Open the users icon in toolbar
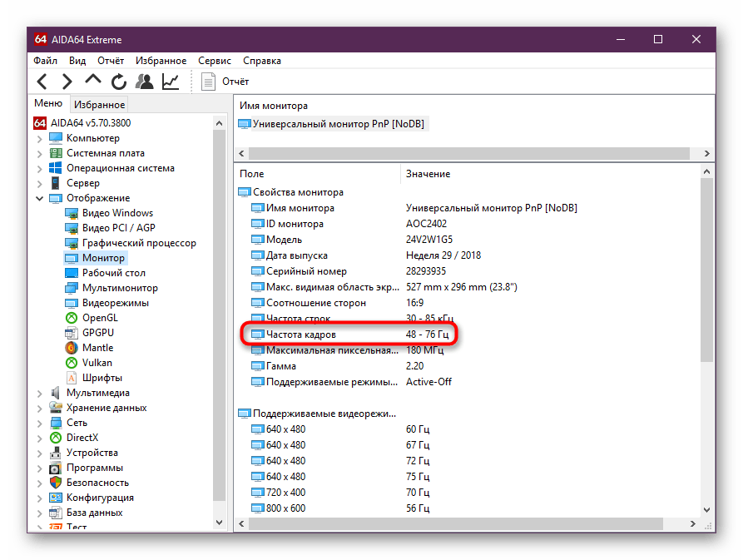 tap(145, 82)
